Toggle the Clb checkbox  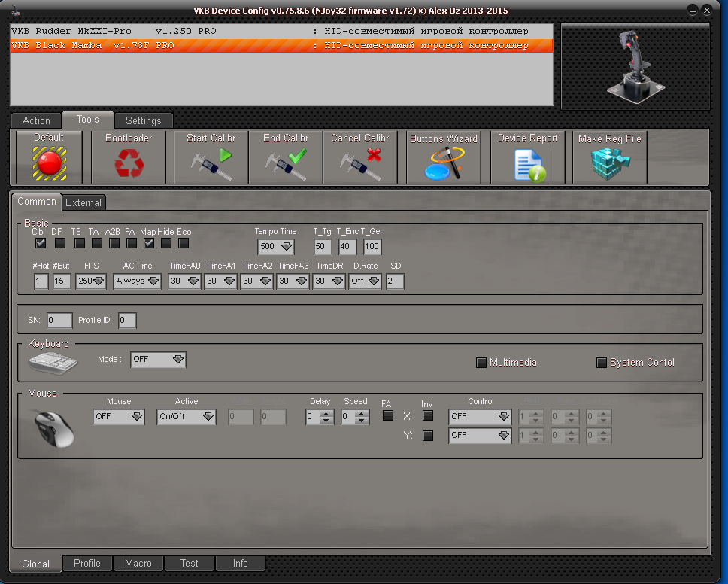click(41, 243)
